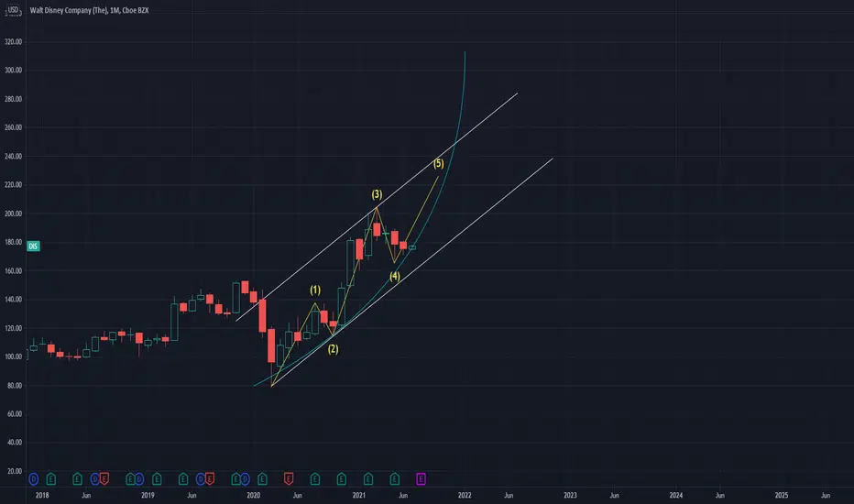The image size is (854, 504).
Task: Open the red earnings marker for May 2020
Action: click(289, 478)
